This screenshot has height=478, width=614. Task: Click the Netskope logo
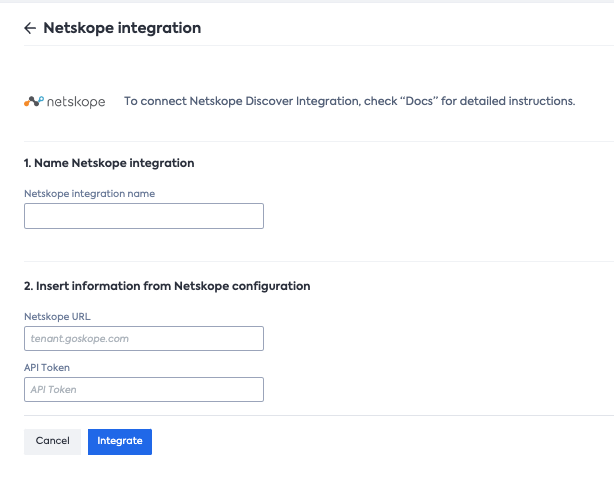point(65,102)
